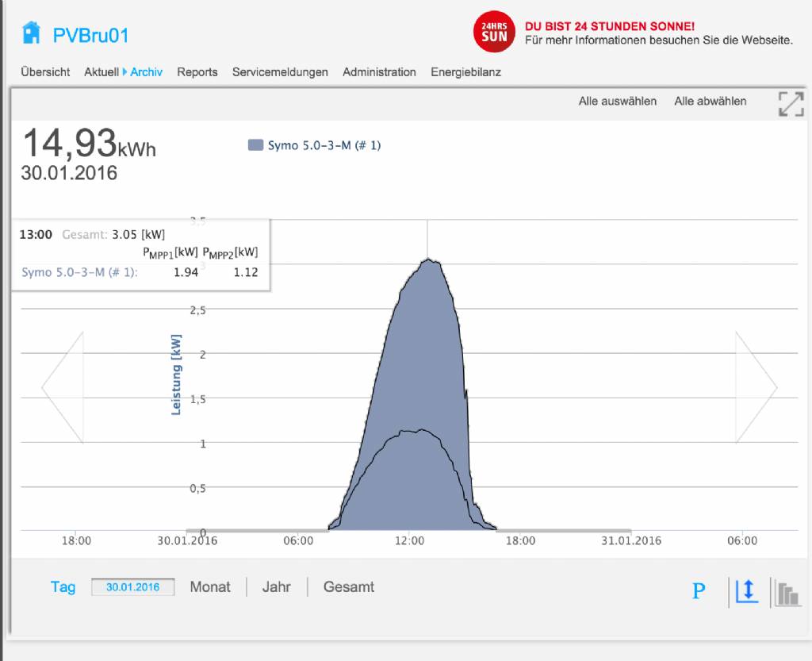This screenshot has height=661, width=812.
Task: Switch to Jahr time range
Action: click(277, 587)
